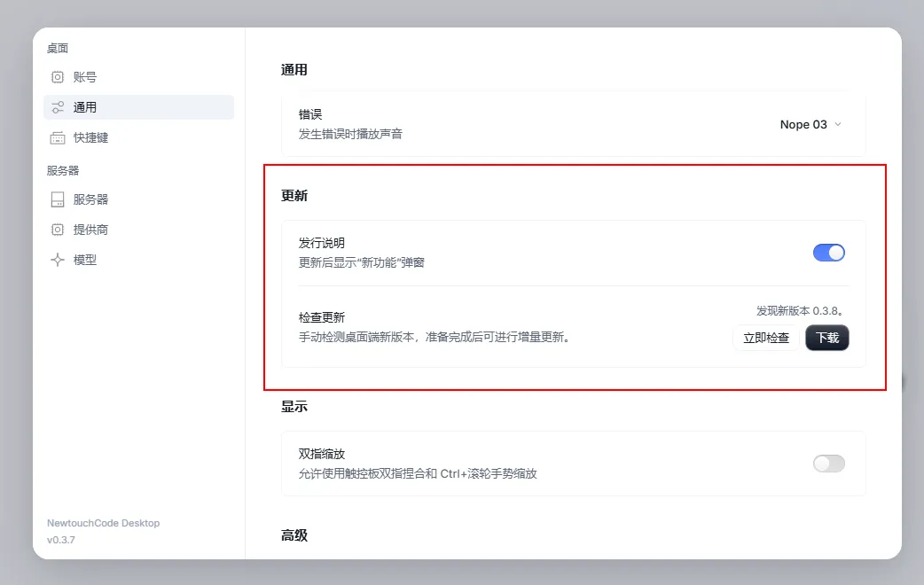Click the 快捷键 keyboard icon

pyautogui.click(x=57, y=138)
